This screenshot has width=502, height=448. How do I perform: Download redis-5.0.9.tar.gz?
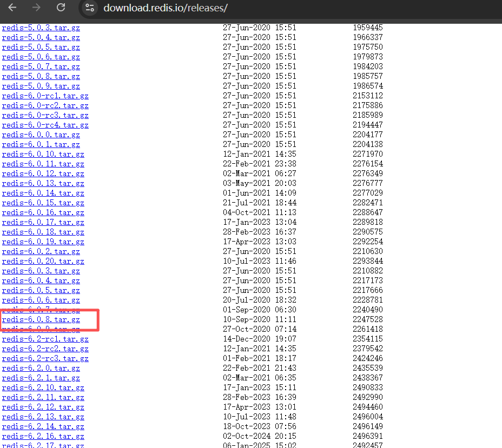point(41,86)
